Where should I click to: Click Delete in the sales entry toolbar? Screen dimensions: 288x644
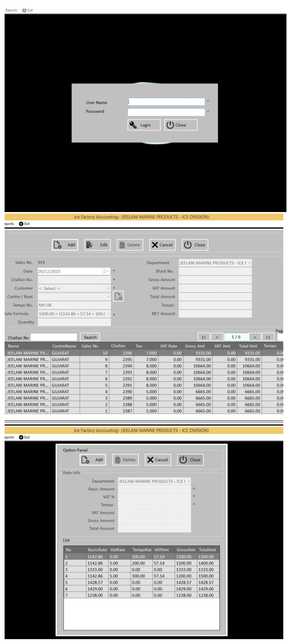coord(130,245)
